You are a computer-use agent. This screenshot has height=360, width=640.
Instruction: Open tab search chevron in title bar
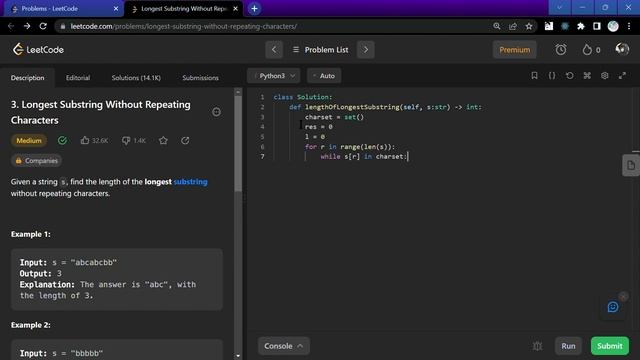pos(560,8)
